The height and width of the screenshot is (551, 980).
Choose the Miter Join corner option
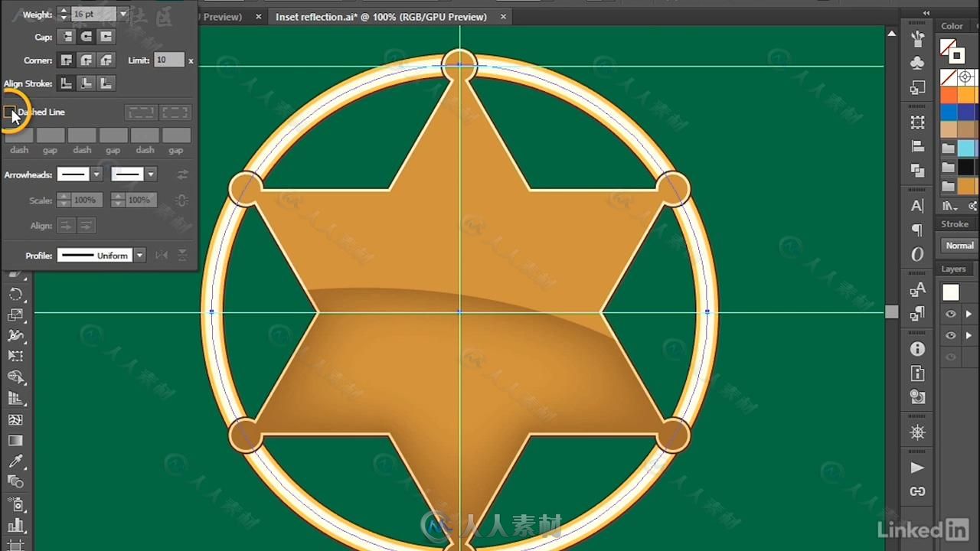point(67,60)
